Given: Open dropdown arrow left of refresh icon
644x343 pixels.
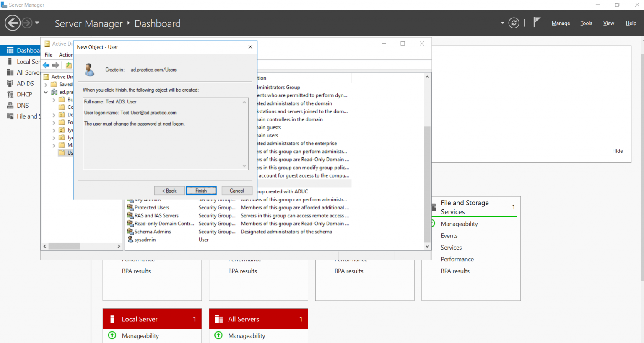Looking at the screenshot, I should 503,23.
